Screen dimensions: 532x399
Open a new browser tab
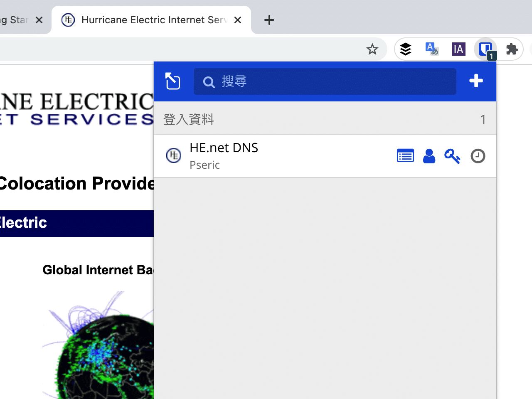point(269,20)
